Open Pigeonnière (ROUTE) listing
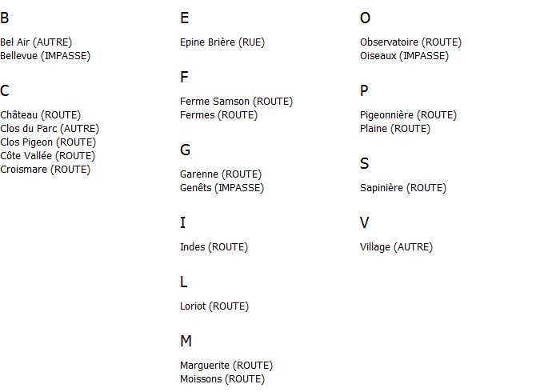Image resolution: width=540 pixels, height=392 pixels. point(409,115)
